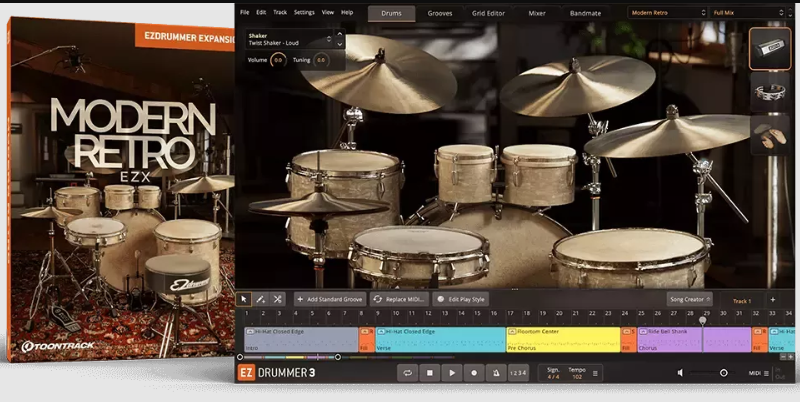Click the record button in transport
800x402 pixels.
coord(474,373)
